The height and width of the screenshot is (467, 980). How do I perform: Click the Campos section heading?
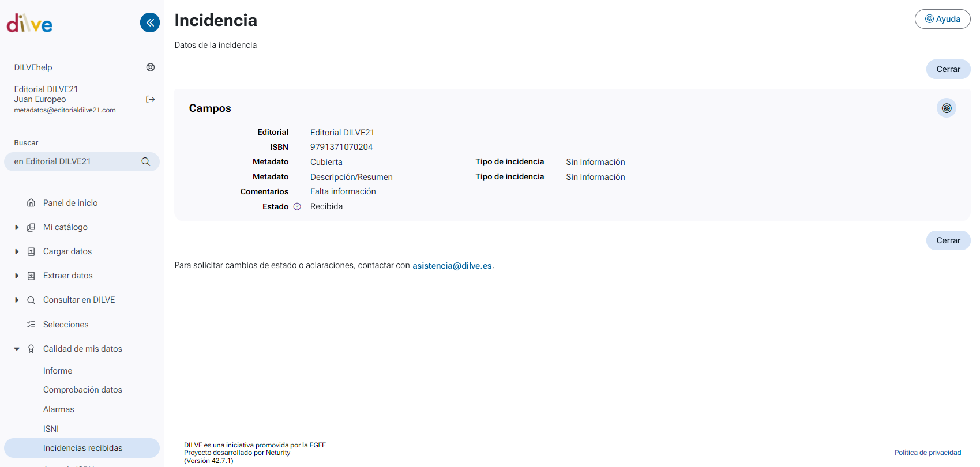click(210, 108)
